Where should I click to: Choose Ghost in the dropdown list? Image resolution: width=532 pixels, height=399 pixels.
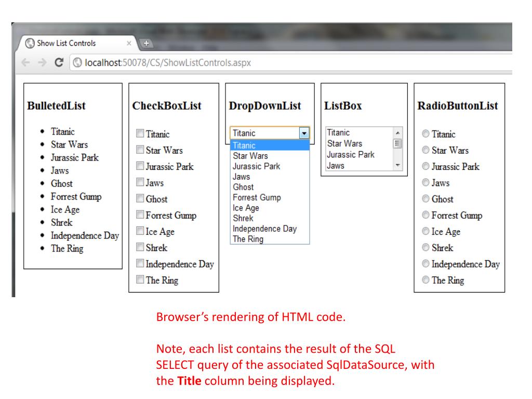click(x=270, y=187)
